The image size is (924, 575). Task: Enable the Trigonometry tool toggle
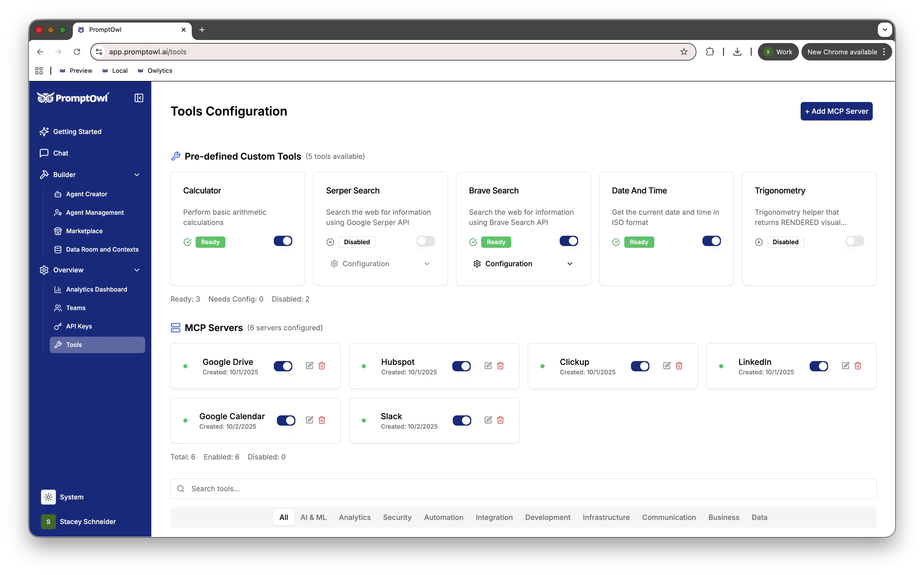855,241
